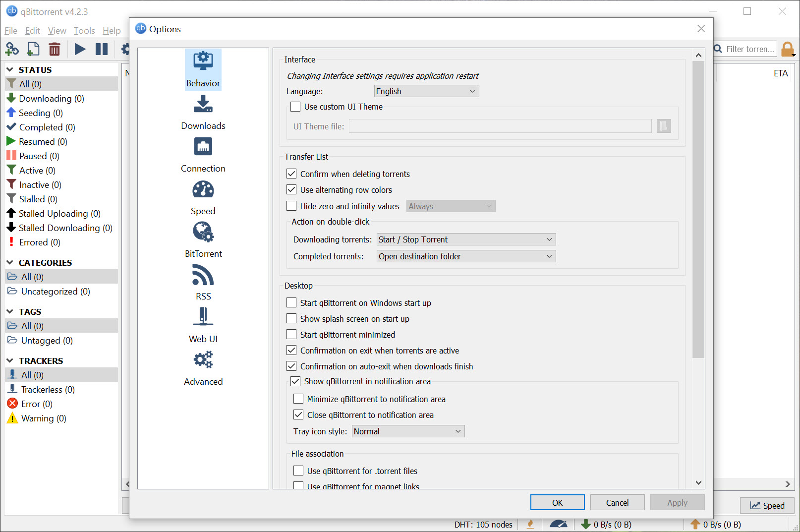Open the Language dropdown
The height and width of the screenshot is (532, 800).
pos(426,91)
